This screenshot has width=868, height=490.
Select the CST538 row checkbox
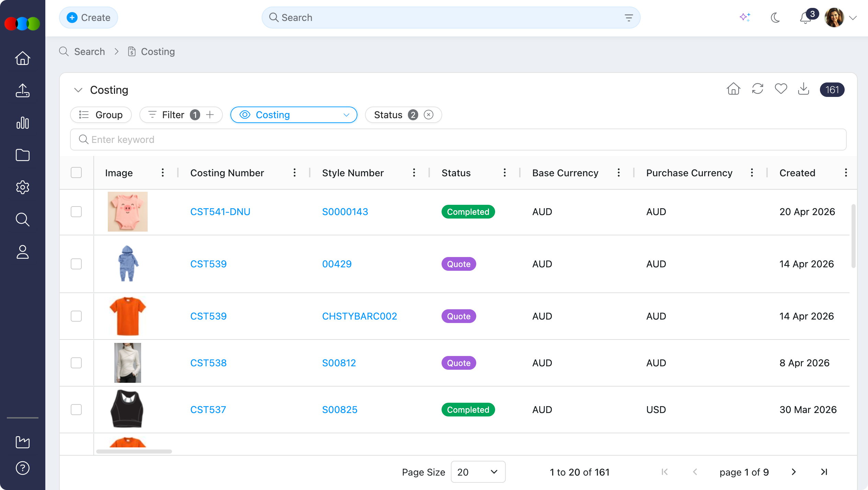[76, 363]
